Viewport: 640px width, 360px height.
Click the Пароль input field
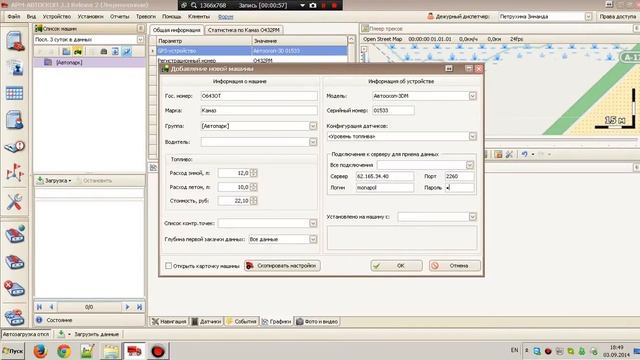point(459,188)
